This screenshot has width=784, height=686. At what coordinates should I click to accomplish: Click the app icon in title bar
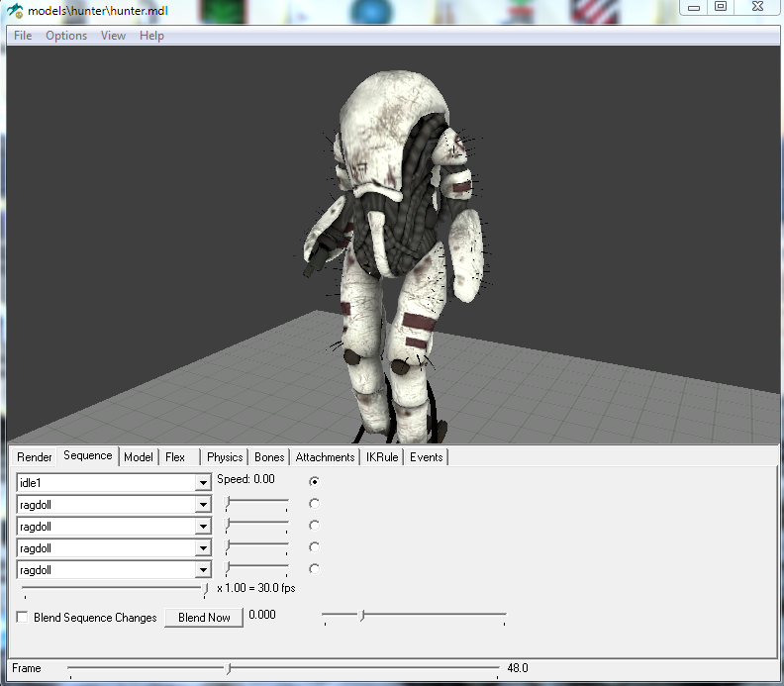pyautogui.click(x=15, y=11)
